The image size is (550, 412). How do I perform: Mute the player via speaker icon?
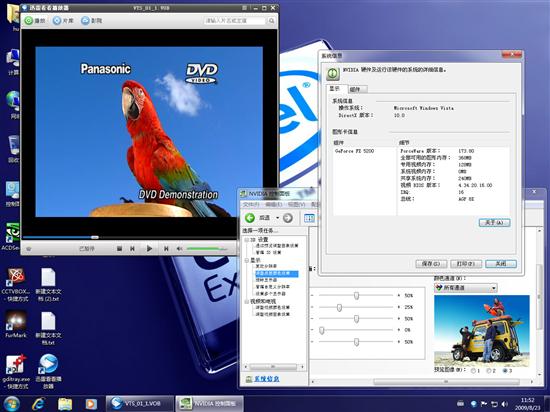tap(179, 249)
